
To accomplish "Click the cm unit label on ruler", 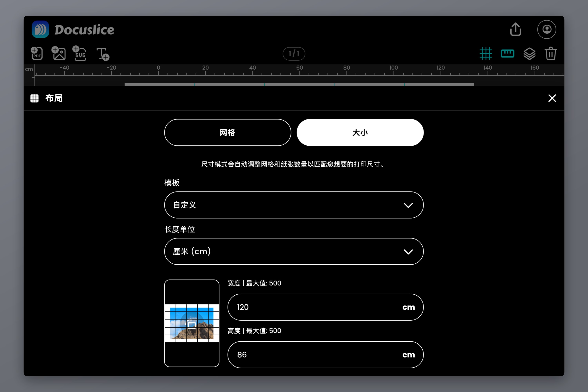I will click(x=29, y=69).
